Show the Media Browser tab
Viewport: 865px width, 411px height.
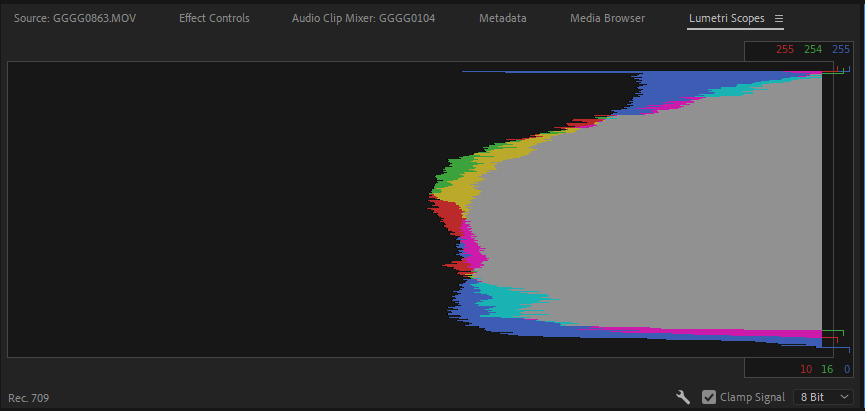(x=607, y=19)
